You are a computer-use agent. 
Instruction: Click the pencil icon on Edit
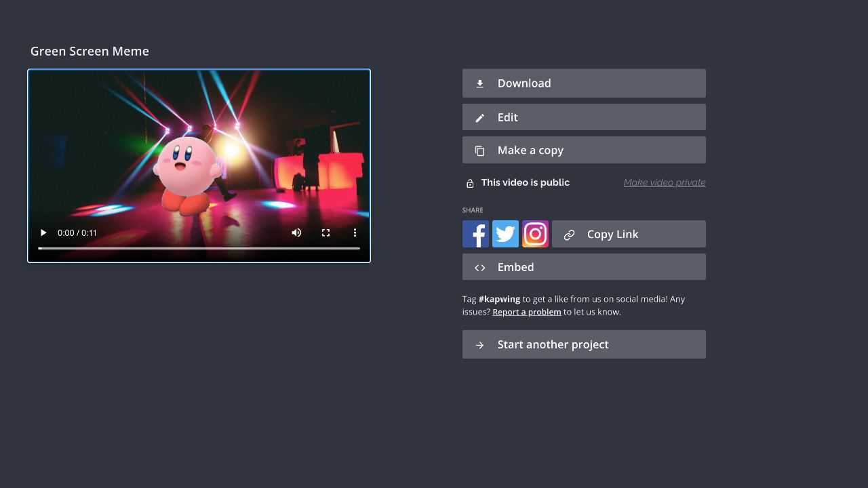pyautogui.click(x=480, y=118)
